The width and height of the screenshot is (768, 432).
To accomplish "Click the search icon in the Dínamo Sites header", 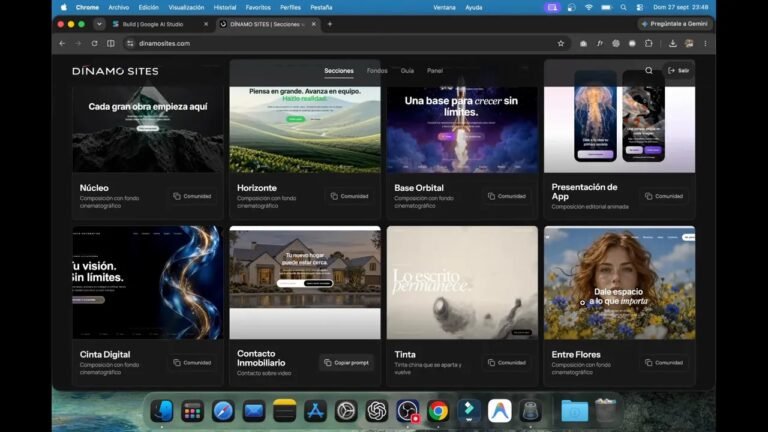I will [648, 71].
